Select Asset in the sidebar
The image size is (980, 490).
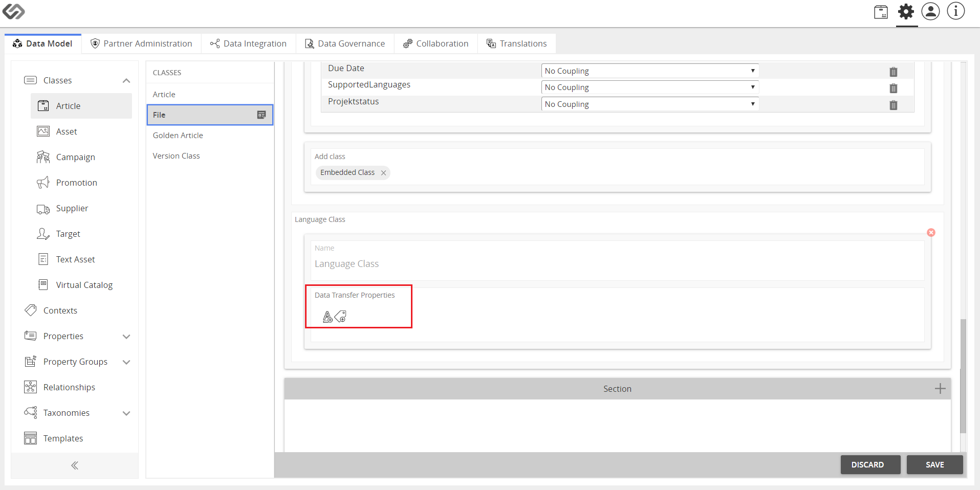(81, 131)
